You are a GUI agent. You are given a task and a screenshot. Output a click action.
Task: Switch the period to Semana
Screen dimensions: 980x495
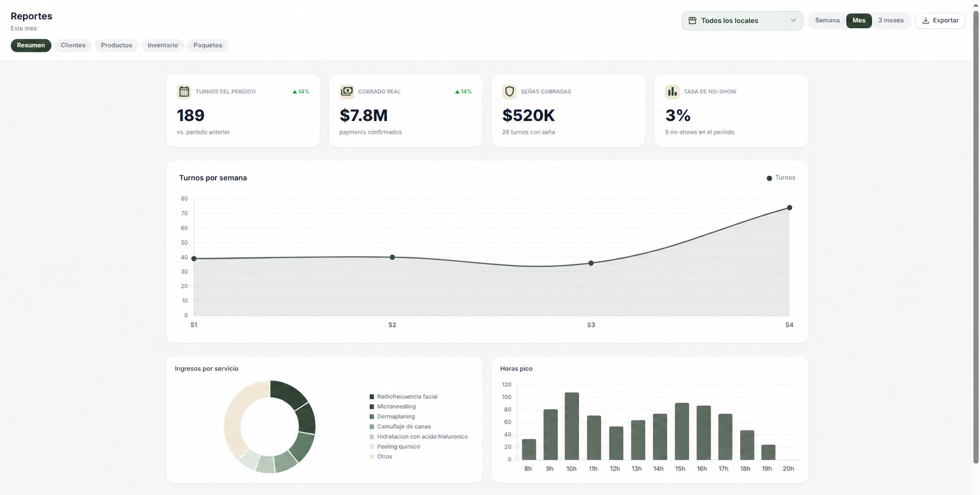(x=827, y=21)
